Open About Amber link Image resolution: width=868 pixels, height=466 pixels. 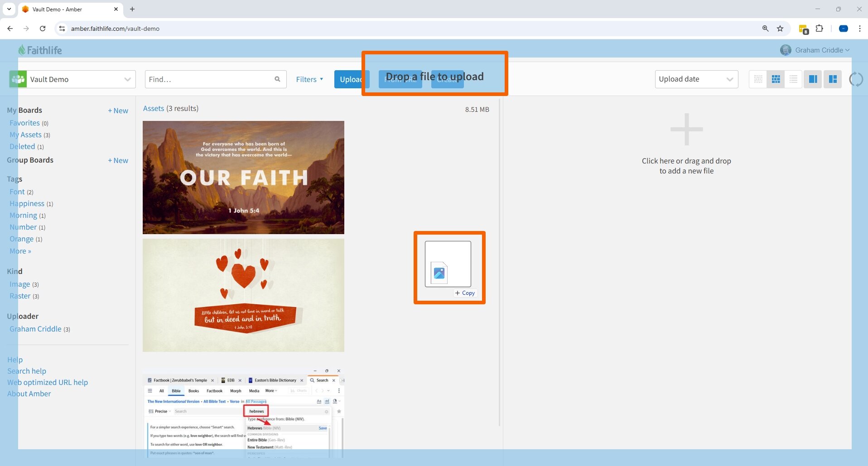point(29,394)
